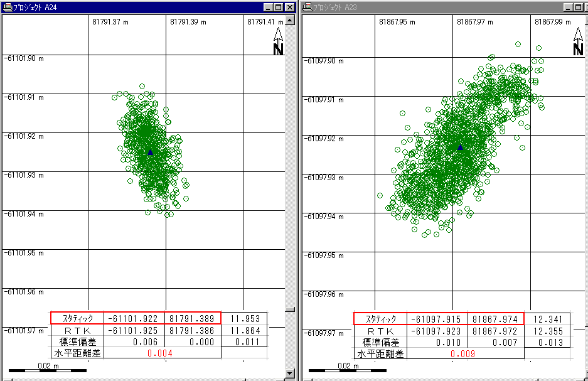Click the 標準偏差 label in the A23 table
588x381 pixels.
click(381, 342)
